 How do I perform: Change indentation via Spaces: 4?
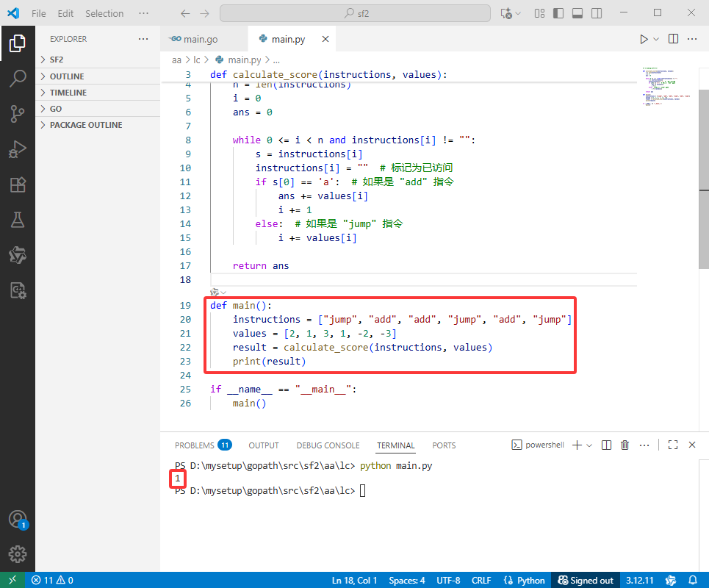407,581
